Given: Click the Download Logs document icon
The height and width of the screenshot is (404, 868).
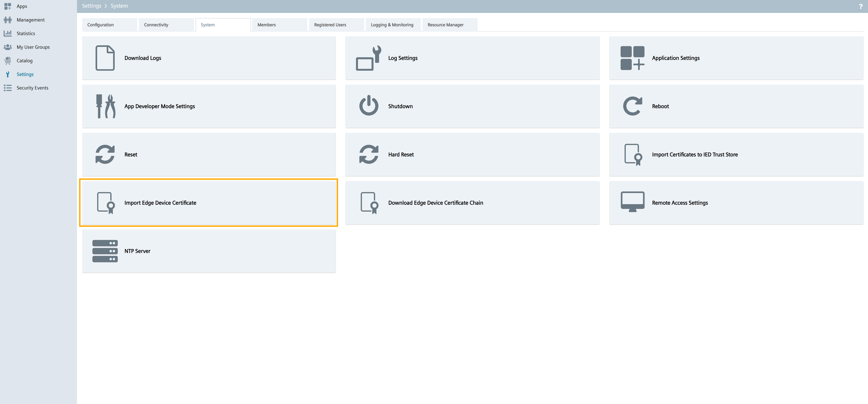Looking at the screenshot, I should (105, 58).
